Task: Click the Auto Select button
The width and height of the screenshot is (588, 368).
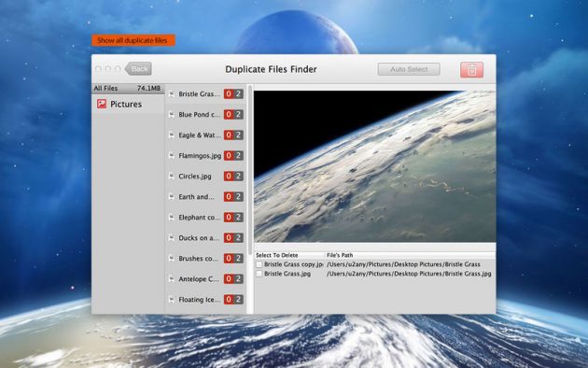Action: pyautogui.click(x=409, y=69)
